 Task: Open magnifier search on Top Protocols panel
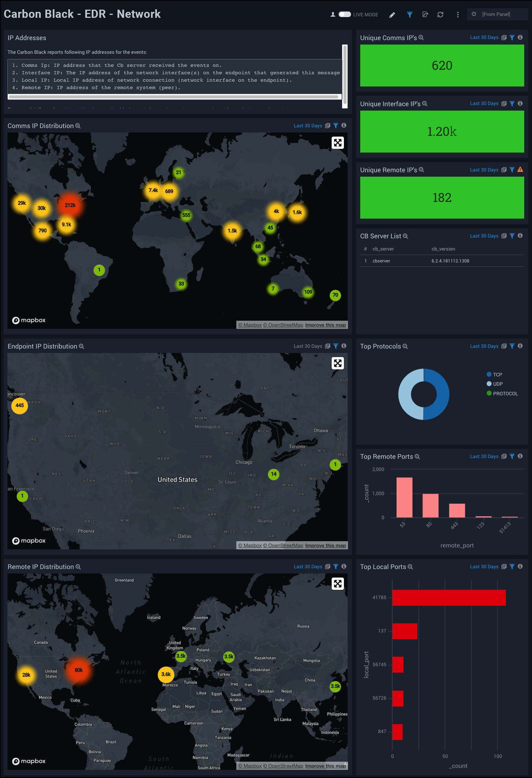[x=405, y=346]
